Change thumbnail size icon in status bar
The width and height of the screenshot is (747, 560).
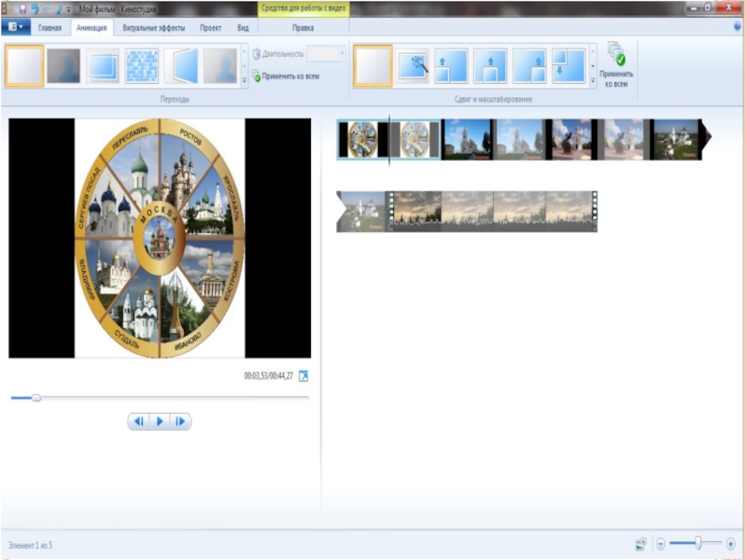(x=641, y=543)
